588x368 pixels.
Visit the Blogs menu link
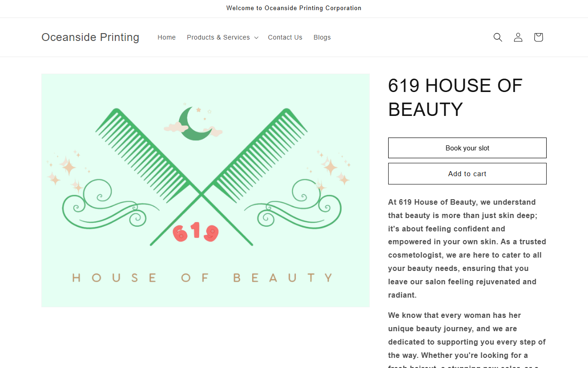tap(322, 37)
